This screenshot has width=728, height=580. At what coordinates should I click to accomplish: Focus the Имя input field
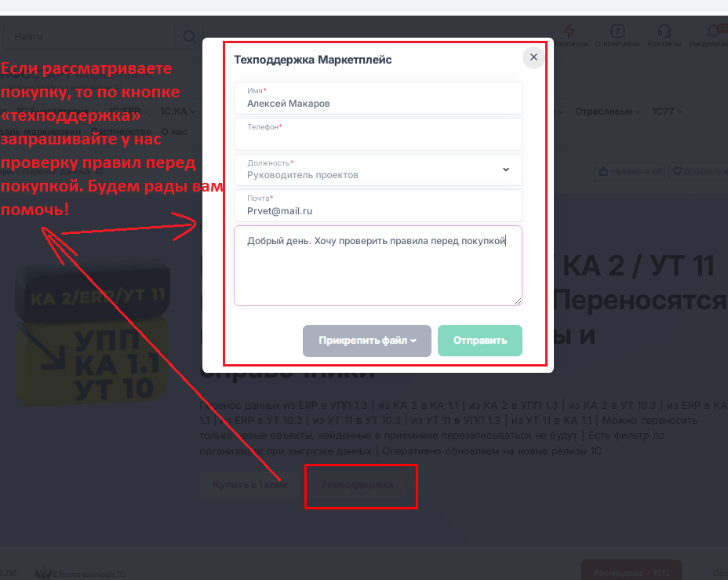(x=378, y=98)
